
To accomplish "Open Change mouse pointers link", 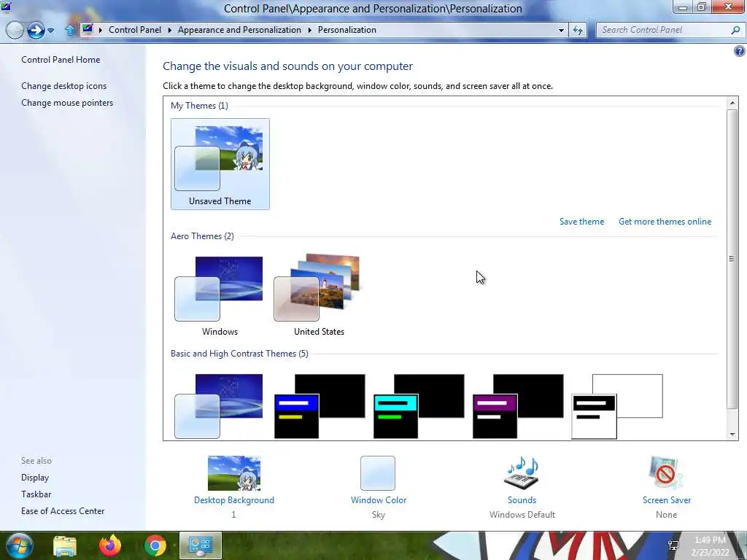I will tap(67, 102).
